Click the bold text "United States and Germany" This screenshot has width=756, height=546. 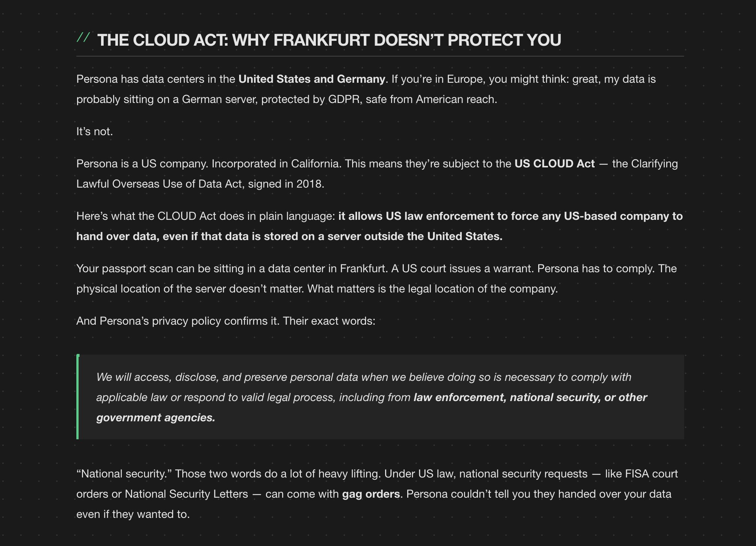click(x=311, y=79)
